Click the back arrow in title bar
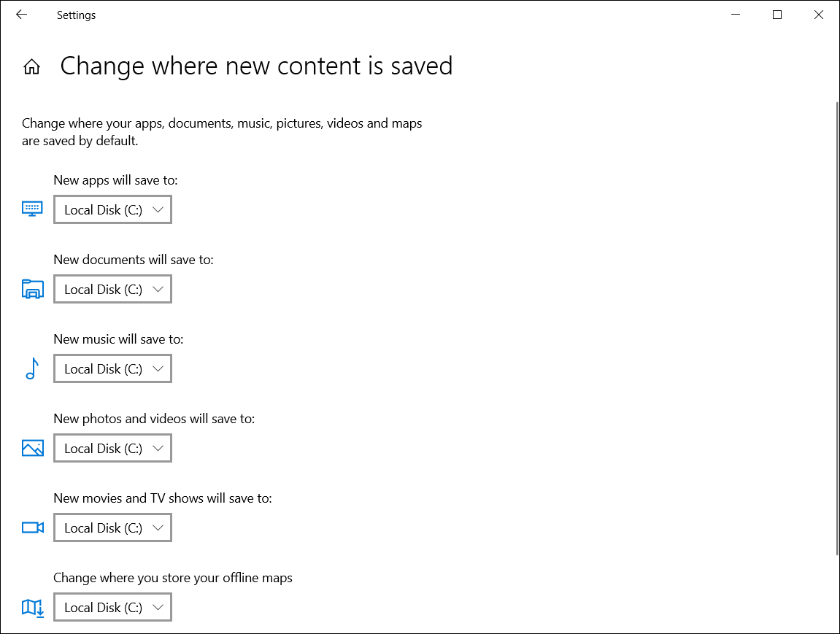Screen dimensions: 840x634 pyautogui.click(x=21, y=15)
